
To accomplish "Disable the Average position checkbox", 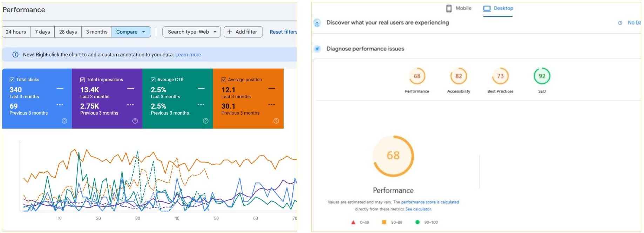I will tap(224, 80).
